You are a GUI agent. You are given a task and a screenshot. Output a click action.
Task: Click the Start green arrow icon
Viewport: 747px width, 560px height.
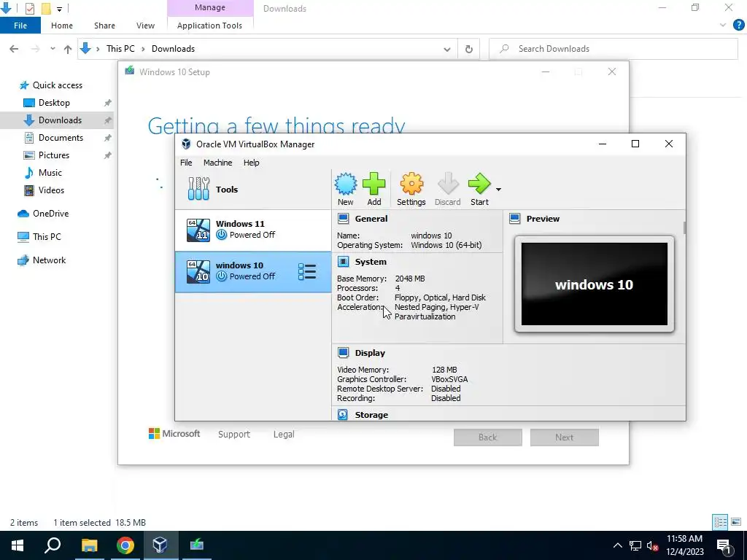click(479, 184)
